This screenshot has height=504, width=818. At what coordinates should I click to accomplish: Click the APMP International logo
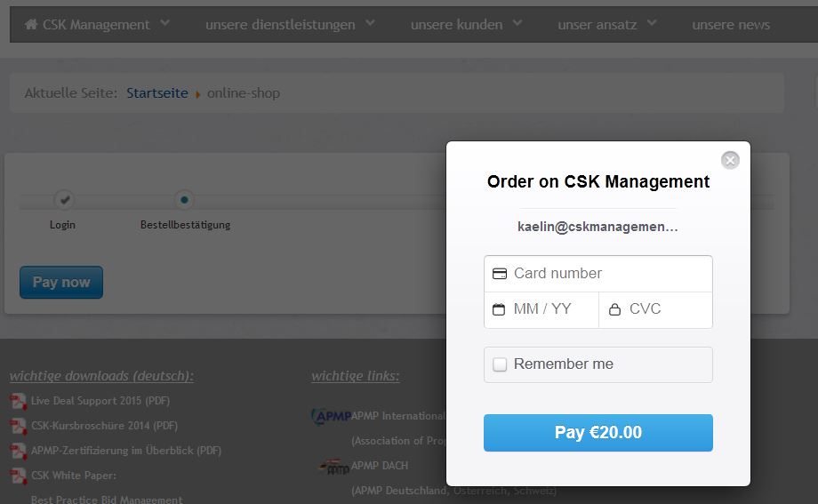(331, 416)
